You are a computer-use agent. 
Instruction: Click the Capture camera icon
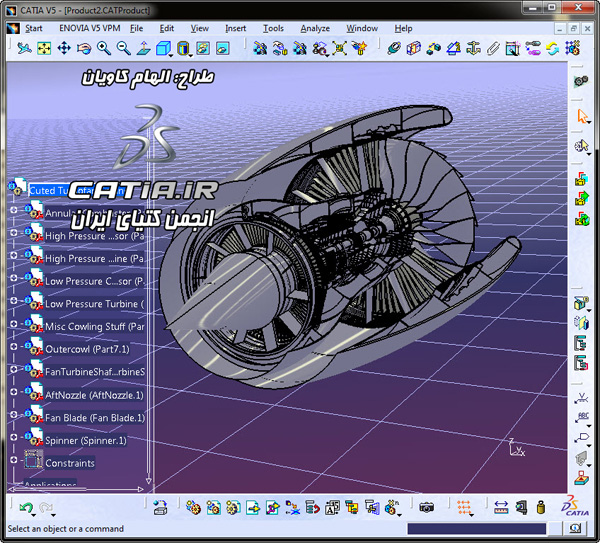[x=426, y=508]
